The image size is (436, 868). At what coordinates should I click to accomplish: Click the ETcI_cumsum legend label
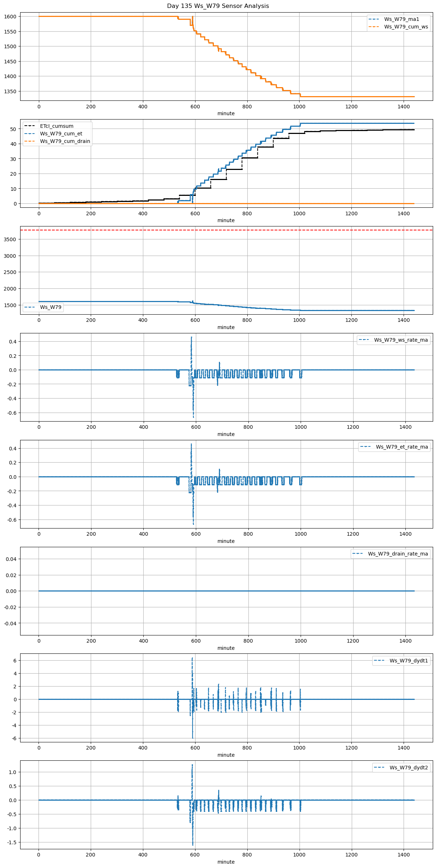(57, 126)
